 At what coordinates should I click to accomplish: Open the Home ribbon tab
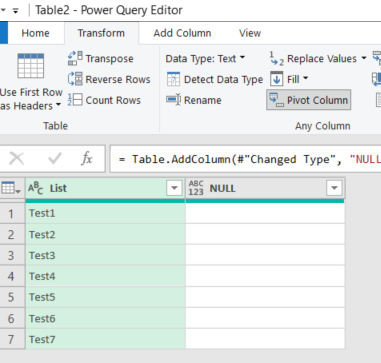(x=35, y=33)
